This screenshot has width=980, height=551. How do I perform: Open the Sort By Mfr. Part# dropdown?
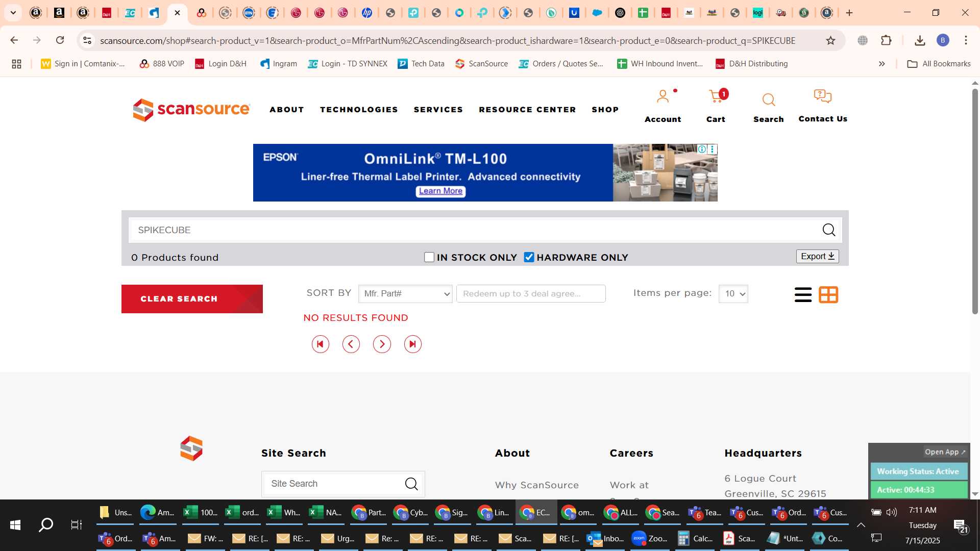405,294
